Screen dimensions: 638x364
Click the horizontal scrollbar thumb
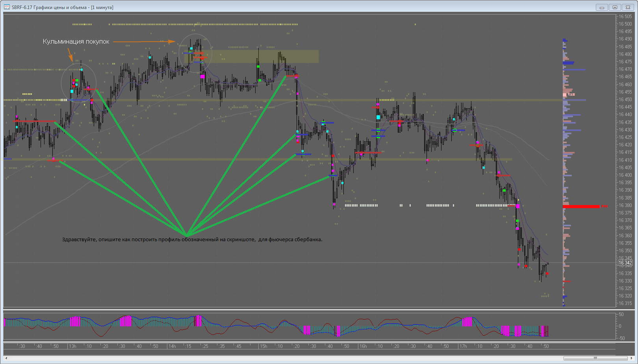pos(595,358)
